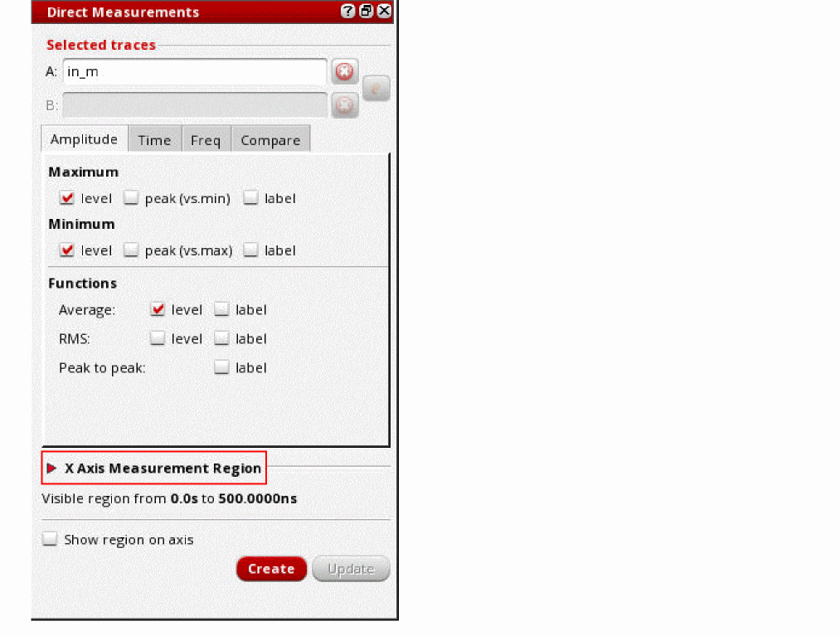Screen dimensions: 840x636
Task: Click trace B input field
Action: [195, 105]
